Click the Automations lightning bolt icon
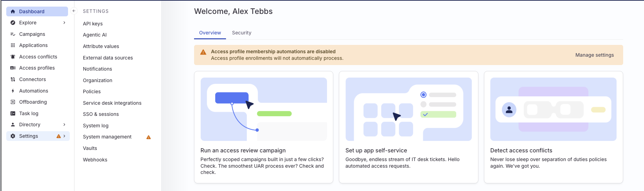The height and width of the screenshot is (191, 644). pos(13,91)
